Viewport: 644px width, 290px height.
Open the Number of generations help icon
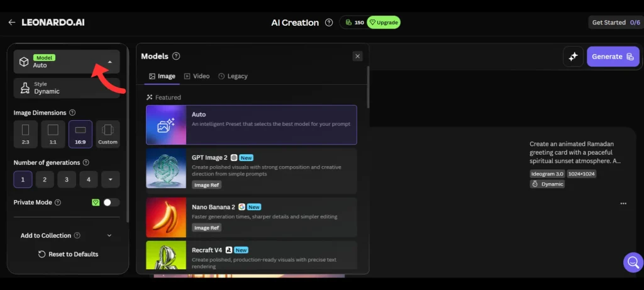pos(86,163)
